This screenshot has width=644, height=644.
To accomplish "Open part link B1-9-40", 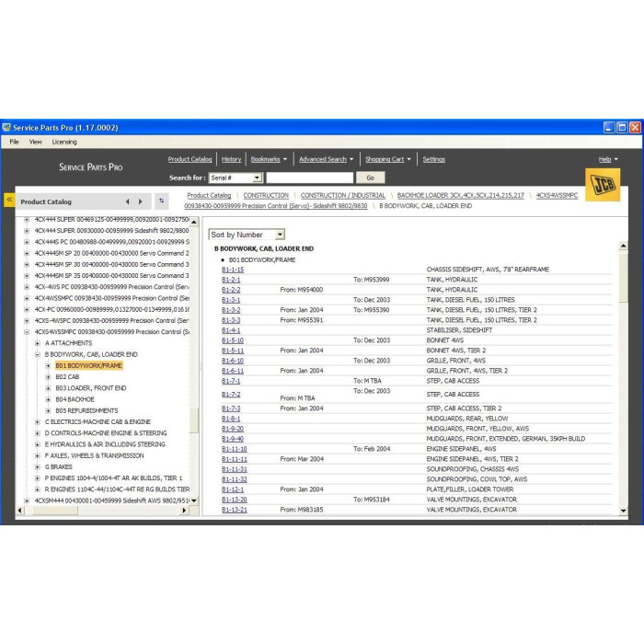I will pos(233,439).
